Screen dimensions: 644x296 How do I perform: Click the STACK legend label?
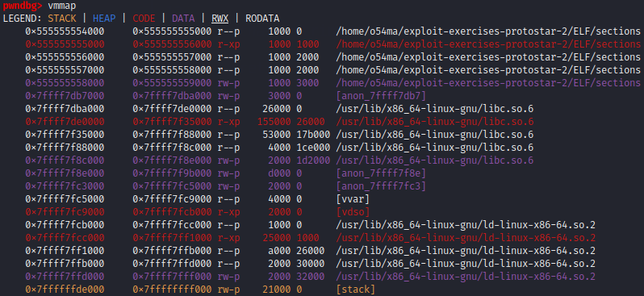click(x=62, y=19)
